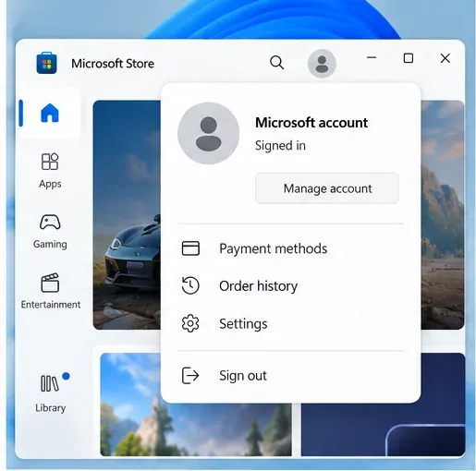
Task: Open the Gaming section
Action: point(50,232)
